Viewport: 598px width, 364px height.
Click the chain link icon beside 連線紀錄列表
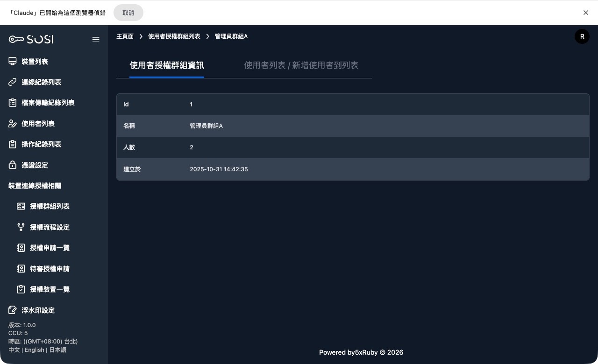(x=13, y=82)
